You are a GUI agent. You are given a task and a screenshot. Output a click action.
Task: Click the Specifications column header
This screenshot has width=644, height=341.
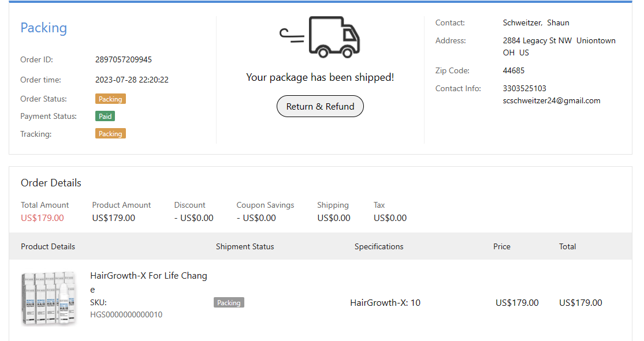tap(379, 246)
